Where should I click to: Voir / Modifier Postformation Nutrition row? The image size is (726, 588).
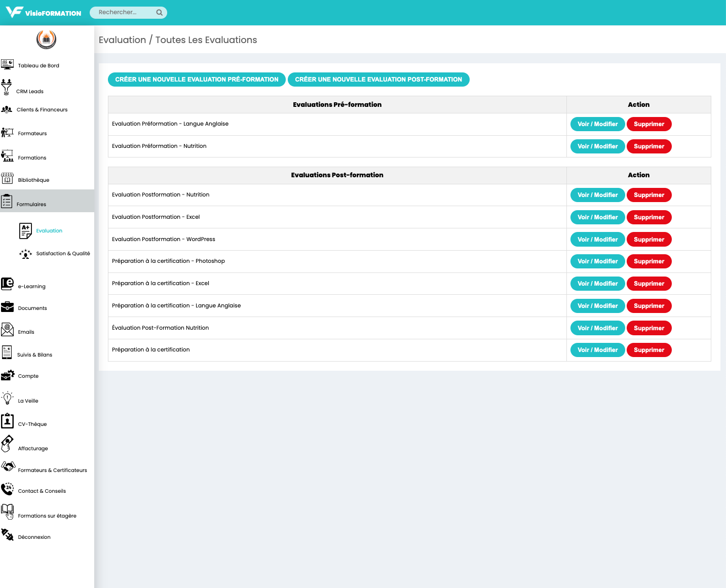coord(598,195)
